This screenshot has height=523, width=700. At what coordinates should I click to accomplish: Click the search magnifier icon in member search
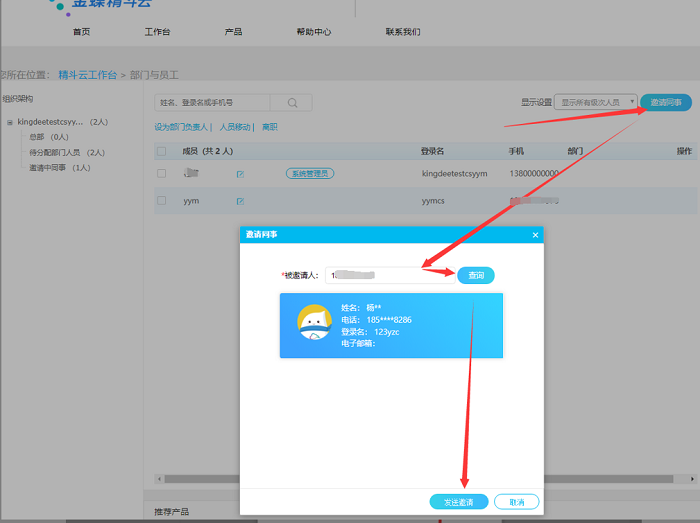coord(292,103)
